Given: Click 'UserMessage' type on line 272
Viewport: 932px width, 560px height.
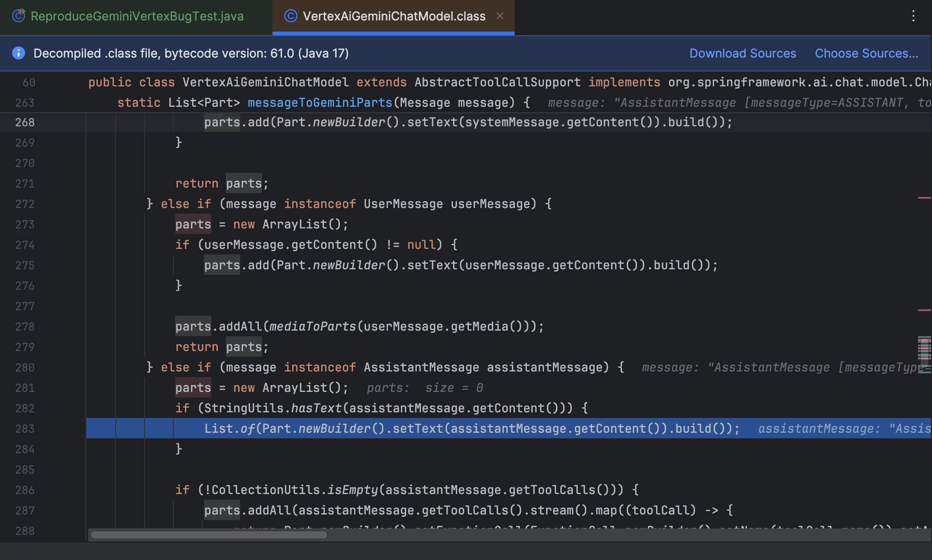Looking at the screenshot, I should [403, 204].
